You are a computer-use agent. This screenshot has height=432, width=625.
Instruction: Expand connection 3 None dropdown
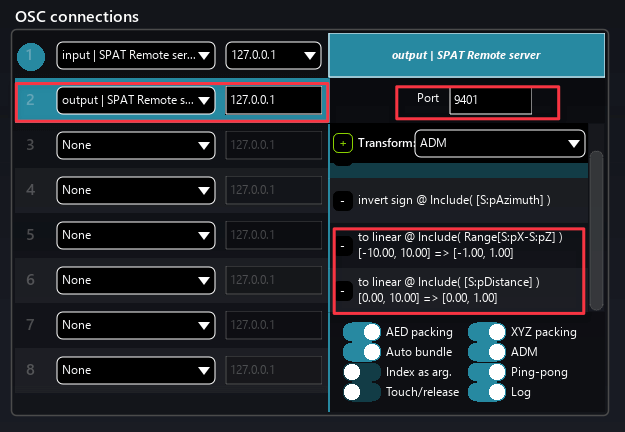coord(135,145)
